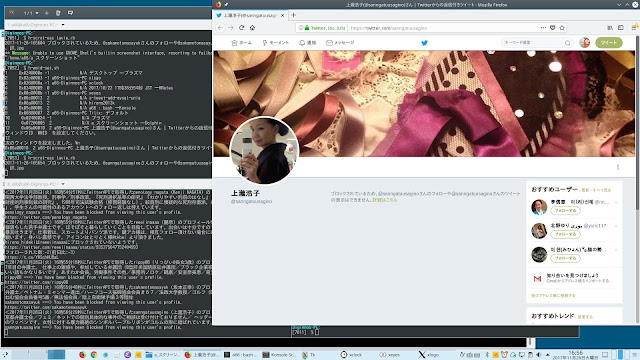Viewport: 640px width, 360px height.
Task: Close the Twitter profile tab
Action: tap(282, 16)
